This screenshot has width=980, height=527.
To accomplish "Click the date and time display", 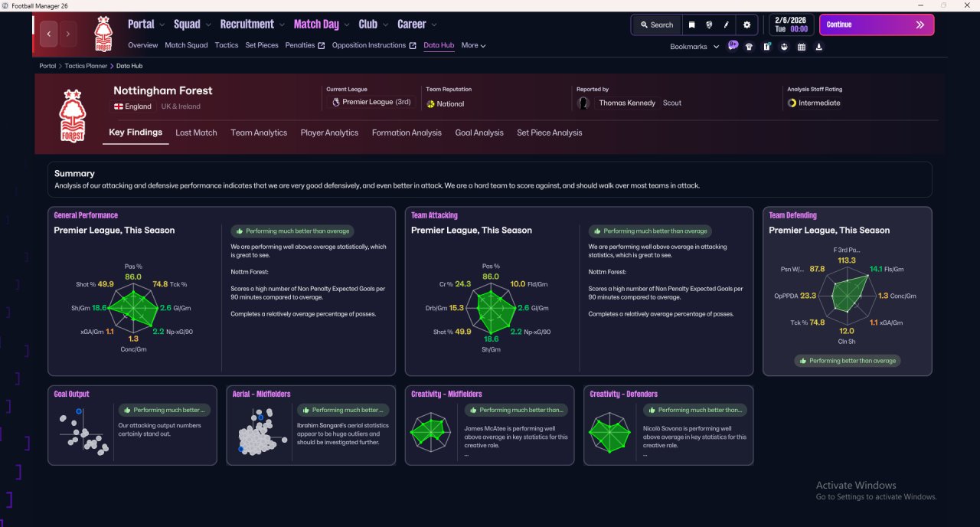I will tap(791, 25).
